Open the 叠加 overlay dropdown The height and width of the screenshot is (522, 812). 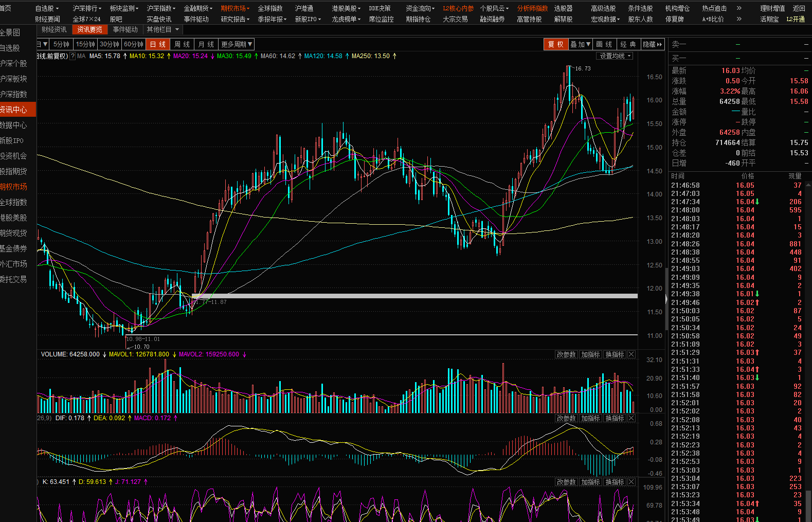click(x=580, y=44)
